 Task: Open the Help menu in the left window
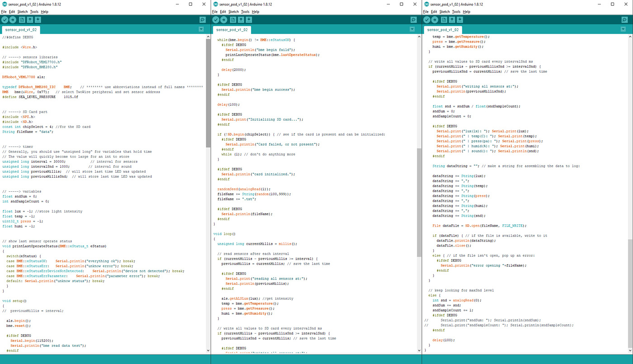pos(44,11)
